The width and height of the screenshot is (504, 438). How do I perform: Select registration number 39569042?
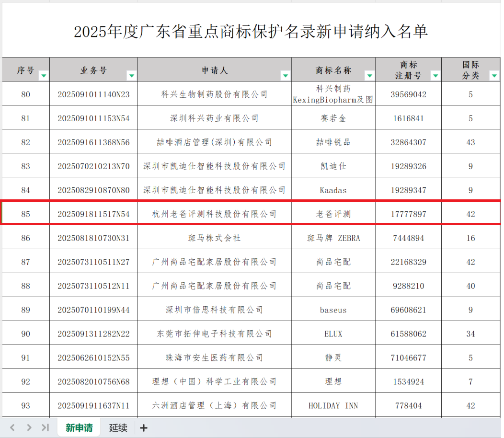(x=409, y=93)
